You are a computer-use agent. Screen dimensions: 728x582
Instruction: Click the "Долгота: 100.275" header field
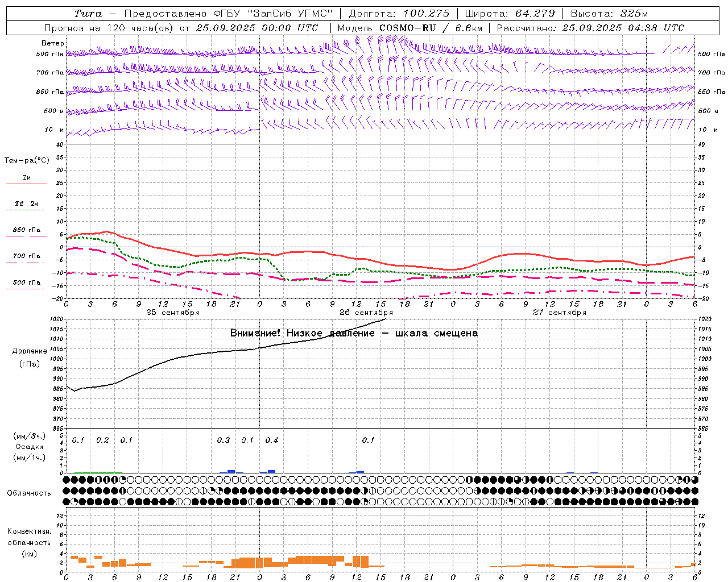[399, 14]
